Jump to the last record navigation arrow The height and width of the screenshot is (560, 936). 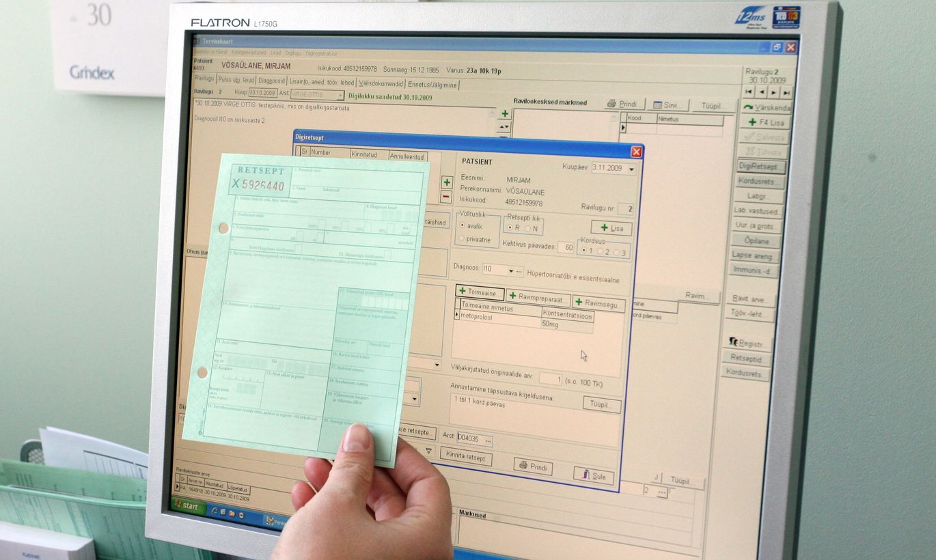pyautogui.click(x=786, y=92)
